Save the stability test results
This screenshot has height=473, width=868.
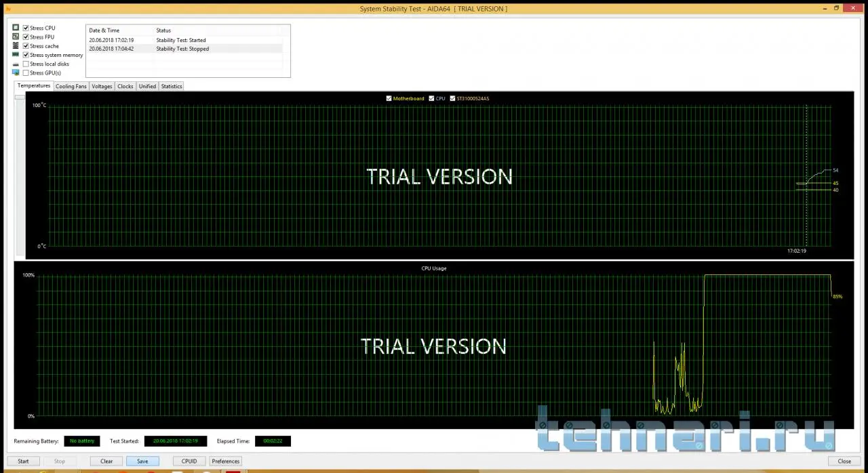pos(142,461)
